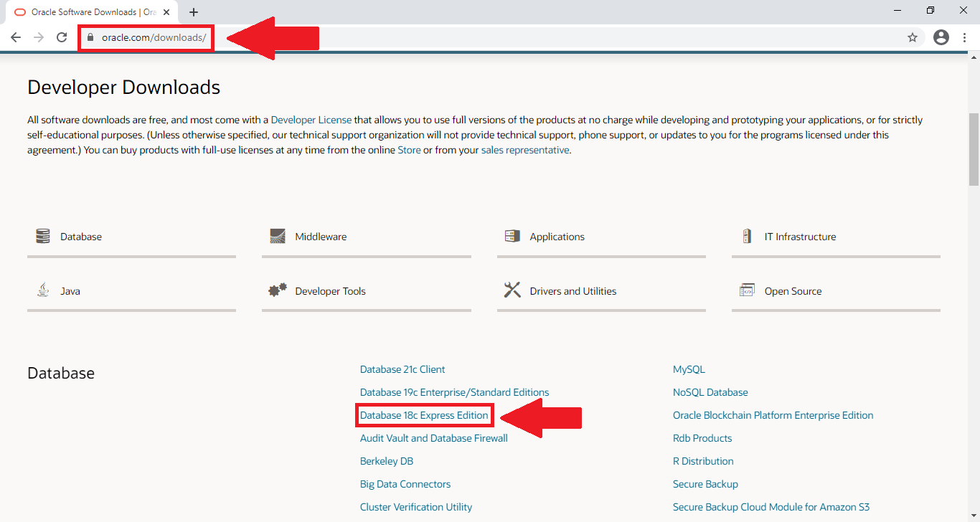Open the Big Data Connectors link
This screenshot has height=522, width=980.
(x=405, y=484)
